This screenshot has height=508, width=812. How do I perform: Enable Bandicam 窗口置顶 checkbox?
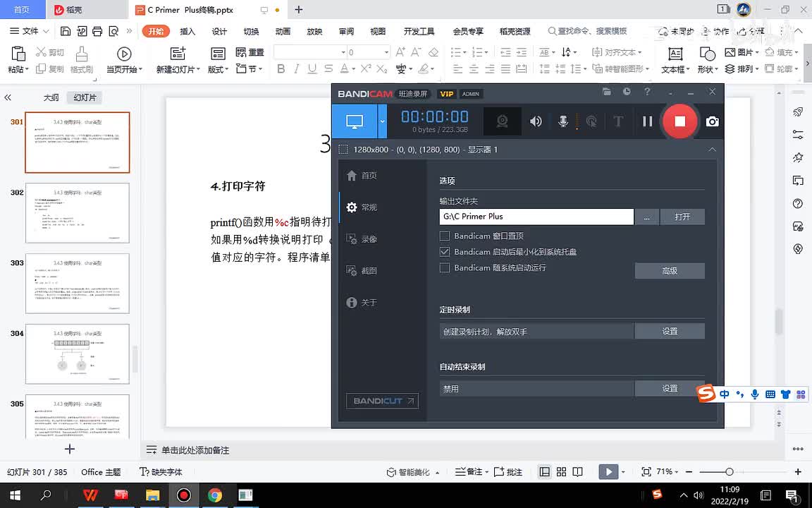[x=444, y=236]
